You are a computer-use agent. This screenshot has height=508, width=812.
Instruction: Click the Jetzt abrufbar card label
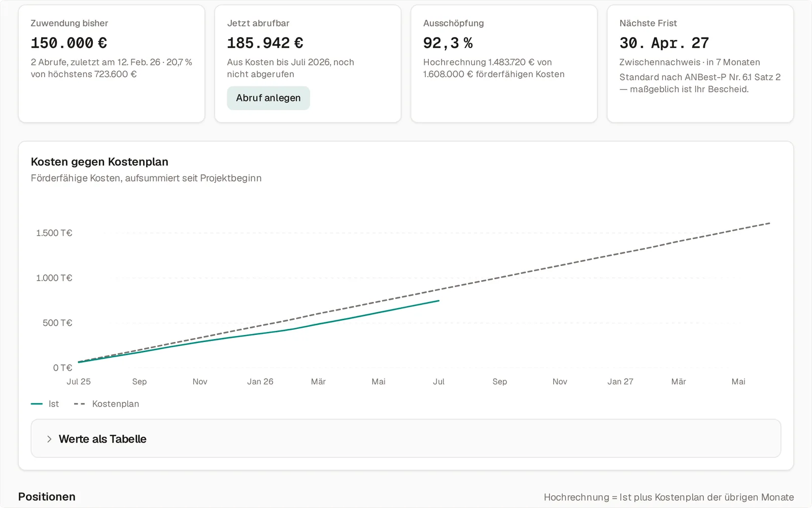(x=258, y=23)
